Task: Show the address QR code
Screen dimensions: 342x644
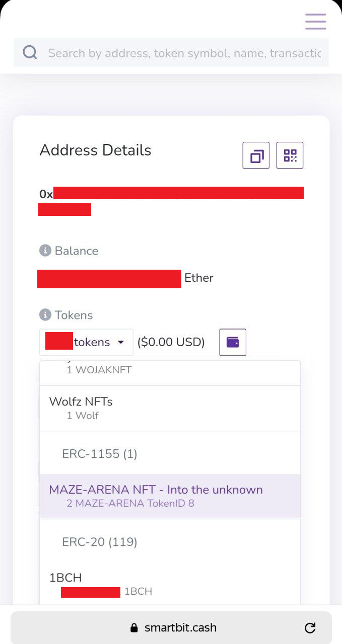Action: coord(290,155)
